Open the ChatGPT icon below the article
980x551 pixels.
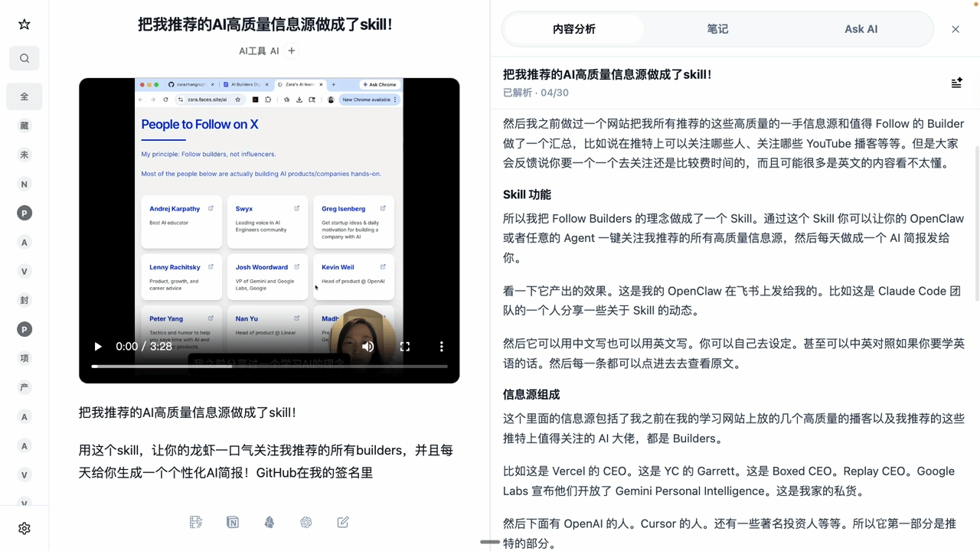click(306, 522)
